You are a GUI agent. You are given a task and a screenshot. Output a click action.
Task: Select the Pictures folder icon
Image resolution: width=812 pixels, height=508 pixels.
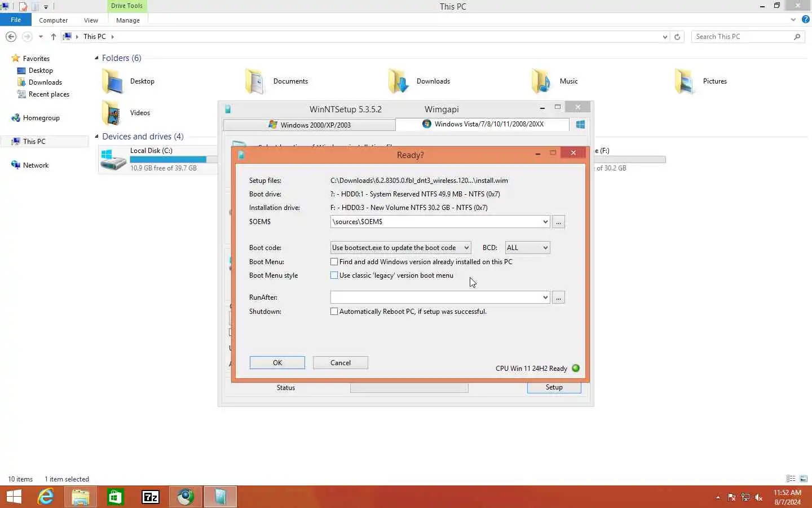tap(685, 81)
